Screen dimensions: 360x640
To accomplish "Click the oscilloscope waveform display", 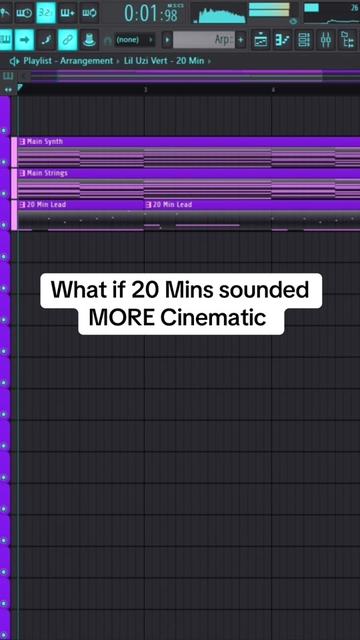I will pos(220,13).
